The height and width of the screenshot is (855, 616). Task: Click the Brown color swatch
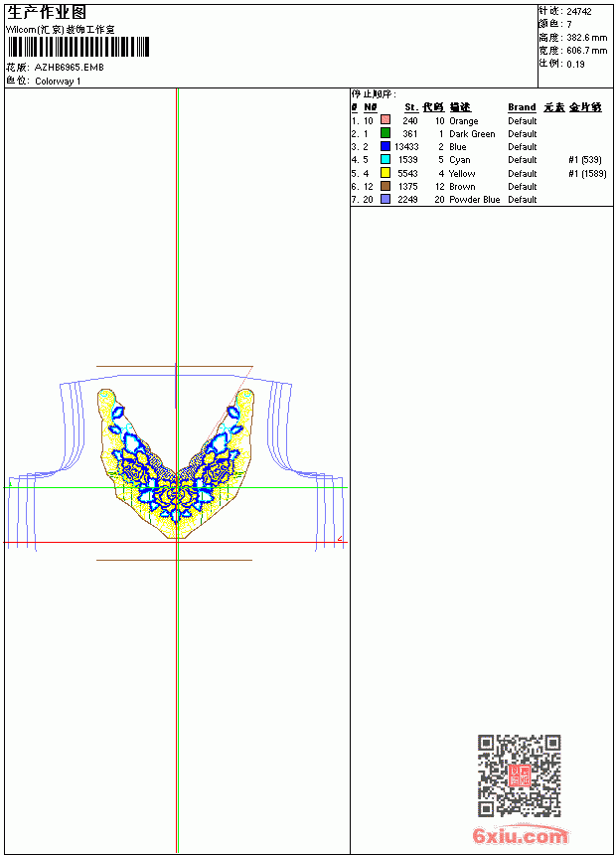pos(385,186)
